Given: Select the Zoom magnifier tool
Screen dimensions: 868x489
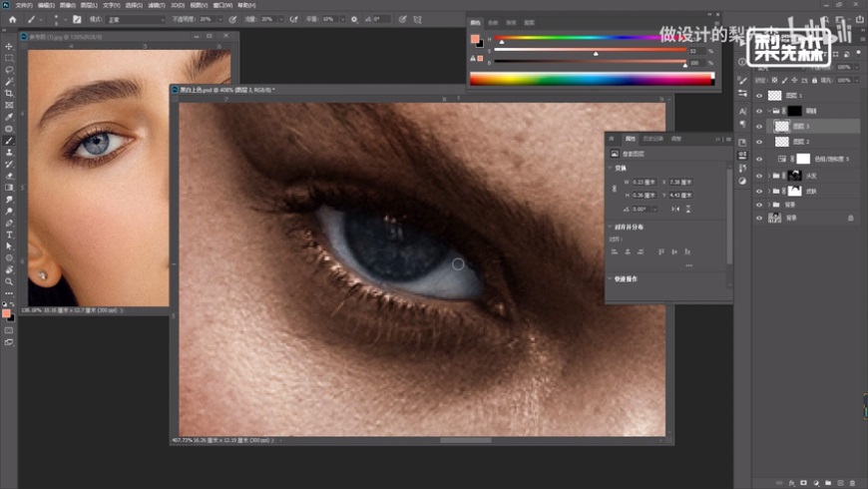Looking at the screenshot, I should pyautogui.click(x=9, y=281).
